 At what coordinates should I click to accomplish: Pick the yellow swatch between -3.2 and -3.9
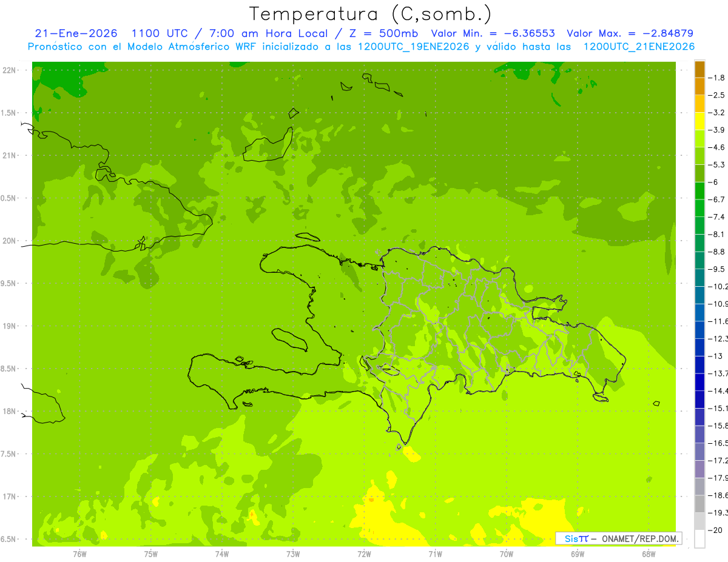click(699, 121)
